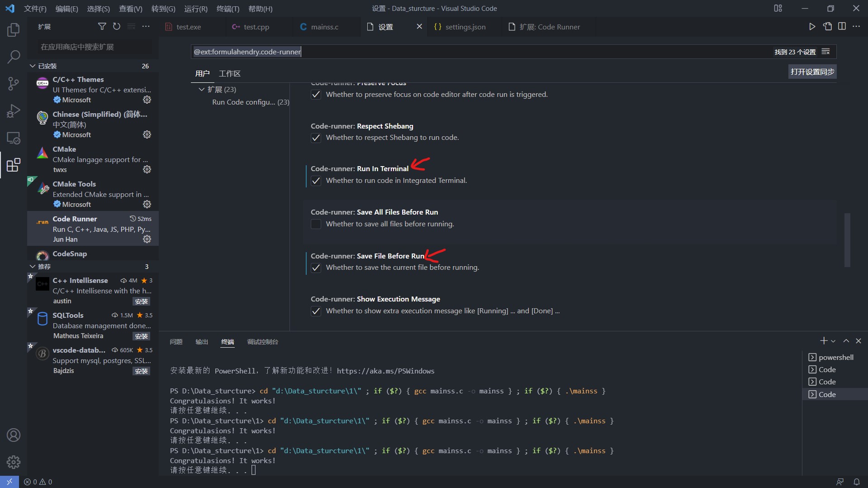Screen dimensions: 868x488
Task: Switch to test.cpp editor tab
Action: coord(256,27)
